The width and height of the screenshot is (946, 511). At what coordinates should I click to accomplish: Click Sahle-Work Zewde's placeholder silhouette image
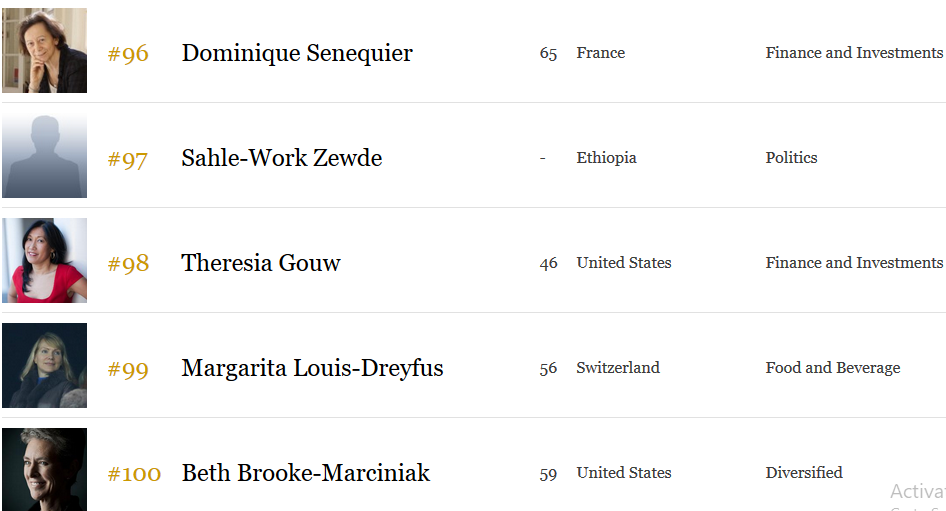click(x=45, y=156)
